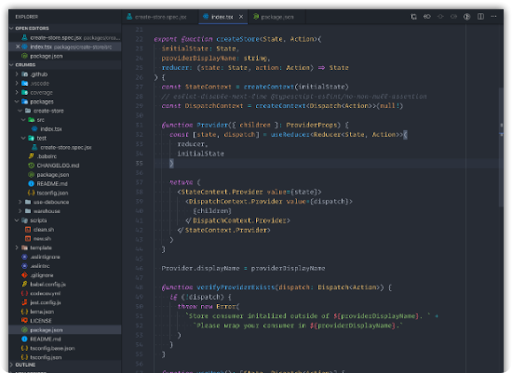Select the highlighted root package.json file
The width and height of the screenshot is (512, 373).
(x=65, y=330)
